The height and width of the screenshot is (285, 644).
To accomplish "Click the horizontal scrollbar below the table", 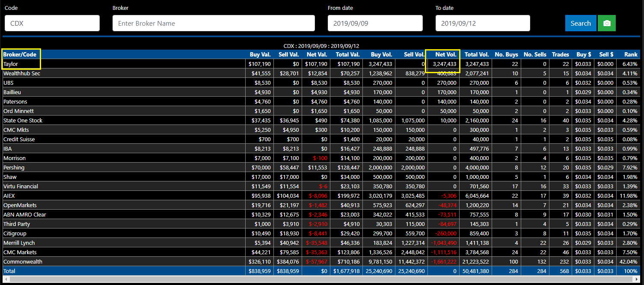I will pyautogui.click(x=322, y=279).
